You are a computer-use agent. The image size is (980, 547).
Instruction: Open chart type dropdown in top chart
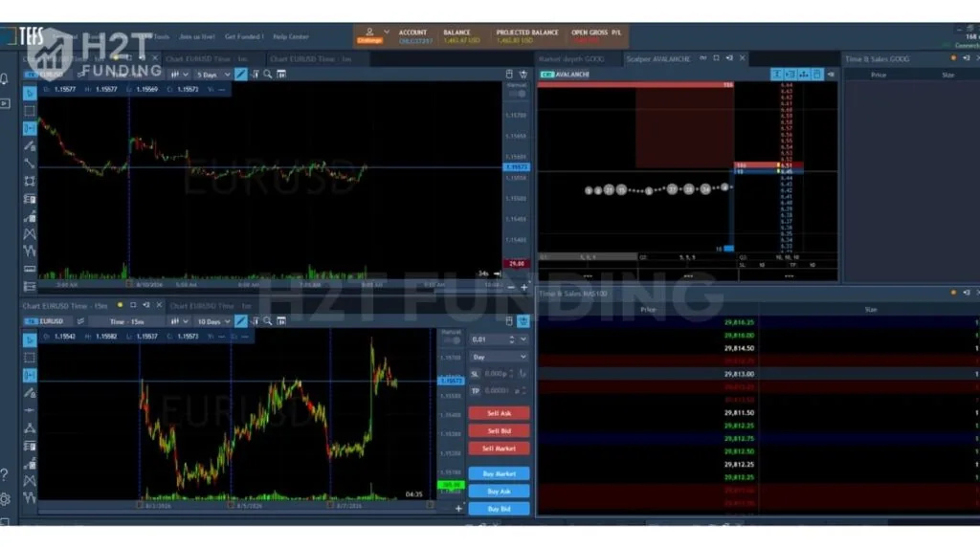click(179, 75)
